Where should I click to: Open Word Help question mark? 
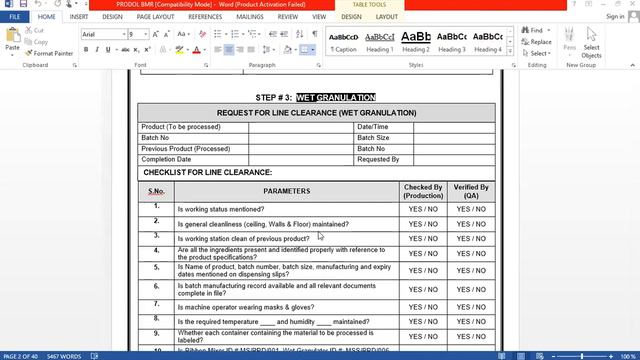574,4
